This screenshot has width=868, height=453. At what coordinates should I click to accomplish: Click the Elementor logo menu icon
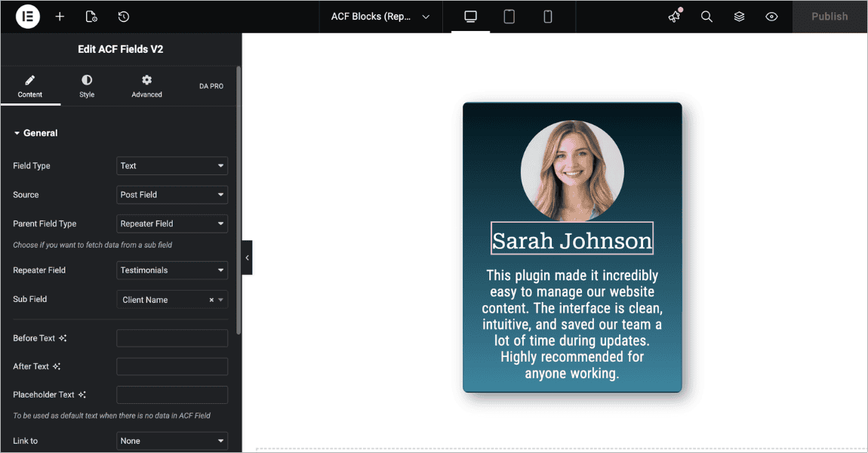28,17
